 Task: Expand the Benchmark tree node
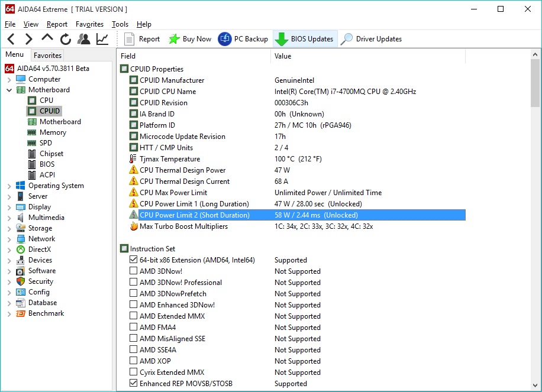click(9, 313)
